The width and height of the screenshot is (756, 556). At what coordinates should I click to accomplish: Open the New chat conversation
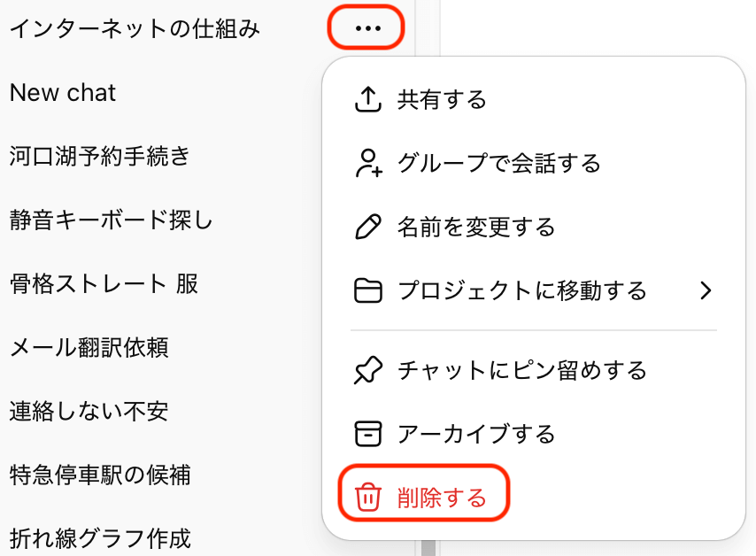pyautogui.click(x=63, y=93)
